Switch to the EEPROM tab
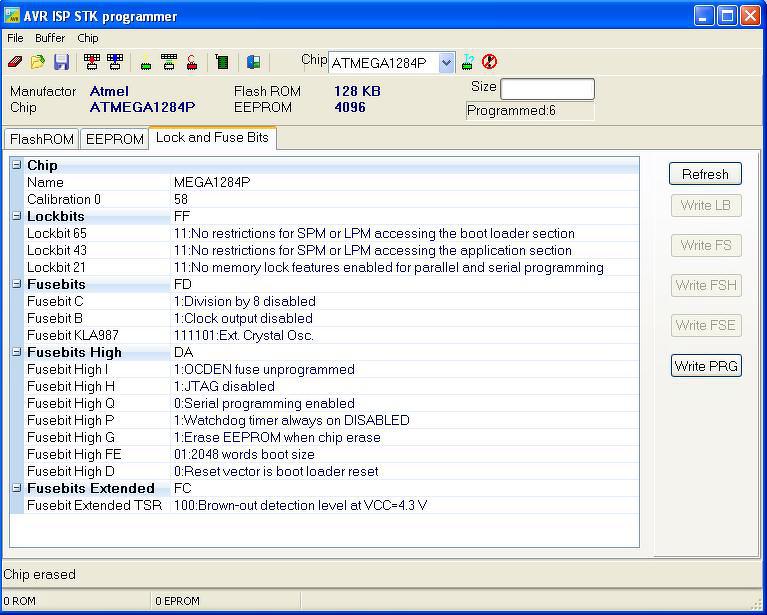 [x=114, y=139]
